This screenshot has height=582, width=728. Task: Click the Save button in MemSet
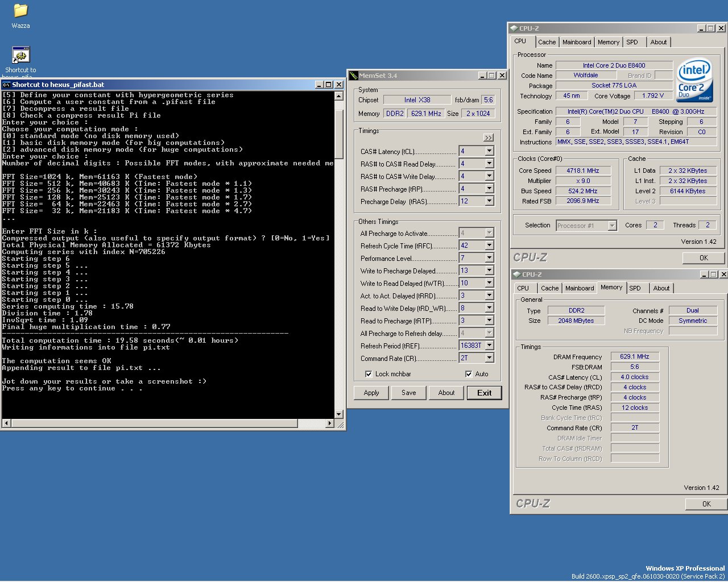[409, 393]
